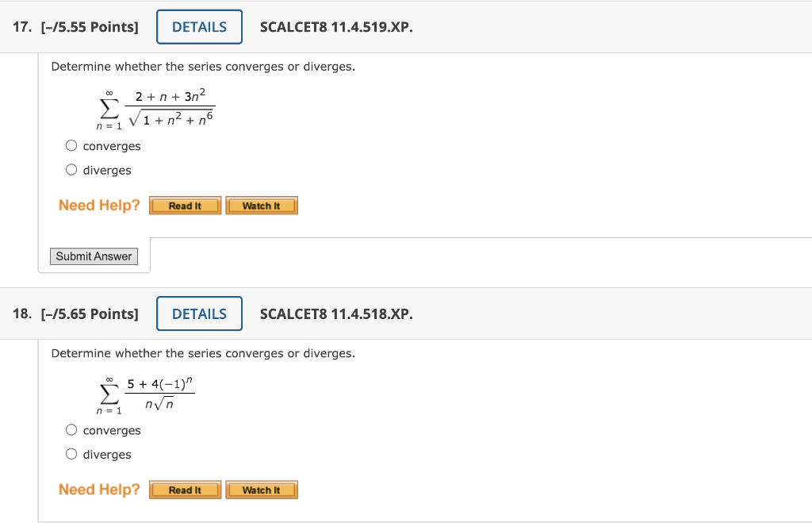The height and width of the screenshot is (523, 812).
Task: Click the Need Help? label in question 18
Action: click(x=98, y=490)
